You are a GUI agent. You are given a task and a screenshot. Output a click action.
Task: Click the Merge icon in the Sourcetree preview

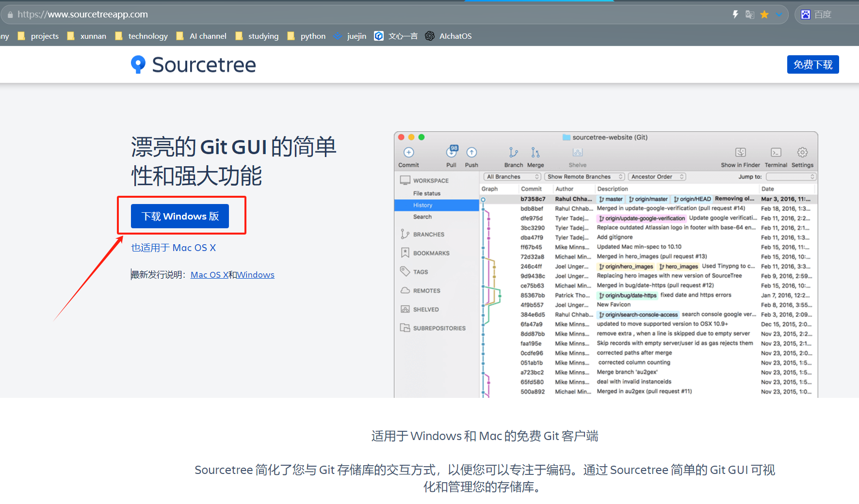535,153
